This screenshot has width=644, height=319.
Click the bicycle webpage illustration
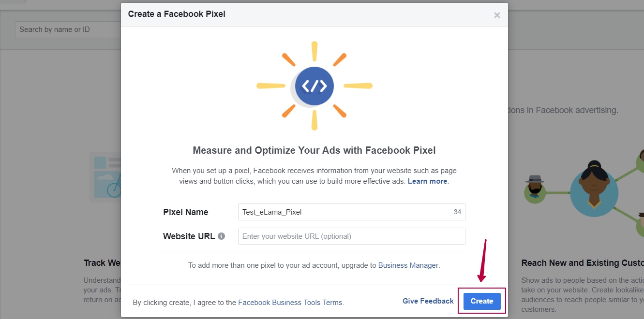click(x=105, y=176)
